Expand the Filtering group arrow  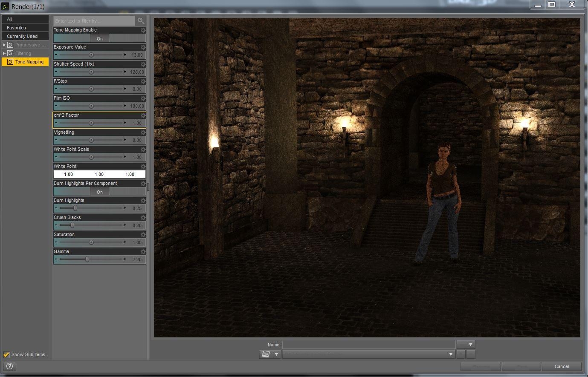(x=4, y=53)
